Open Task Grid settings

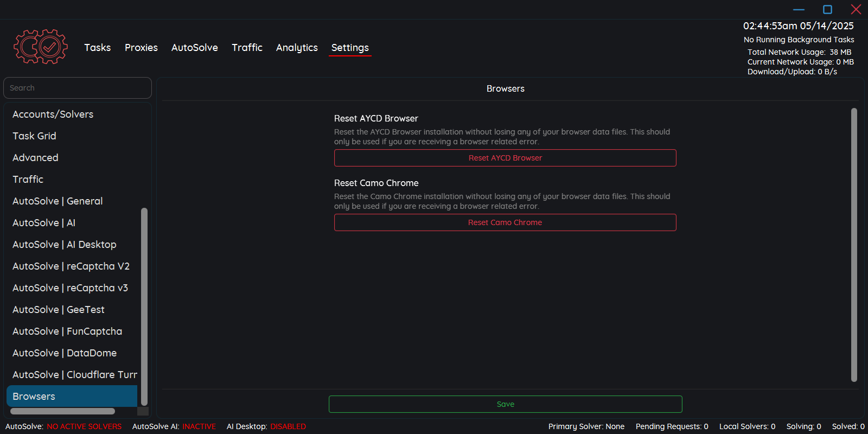tap(72, 136)
